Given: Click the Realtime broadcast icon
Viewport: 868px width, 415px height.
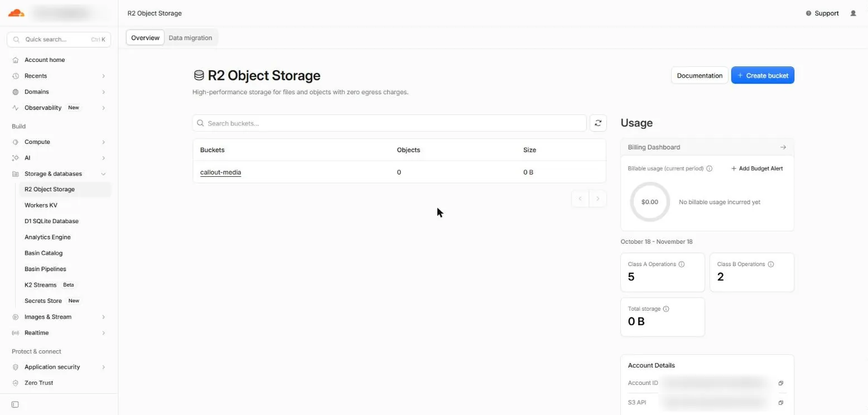Looking at the screenshot, I should (x=16, y=333).
